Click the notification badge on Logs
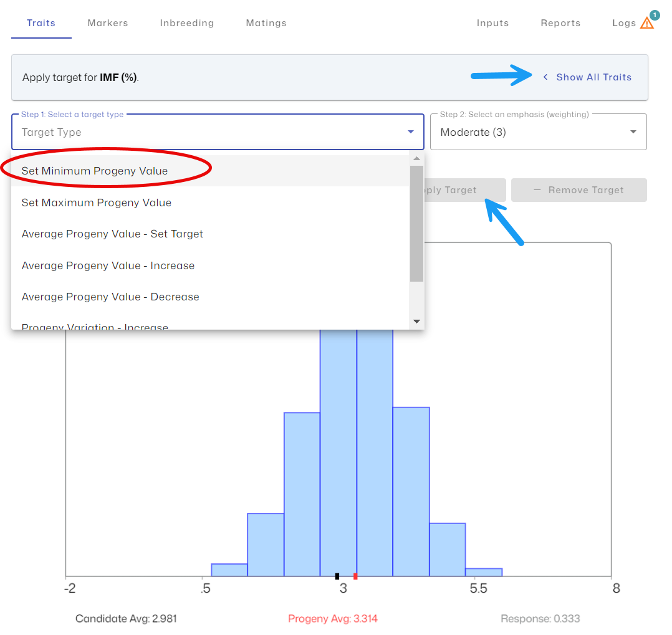Viewport: 672px width, 635px height. [x=654, y=14]
